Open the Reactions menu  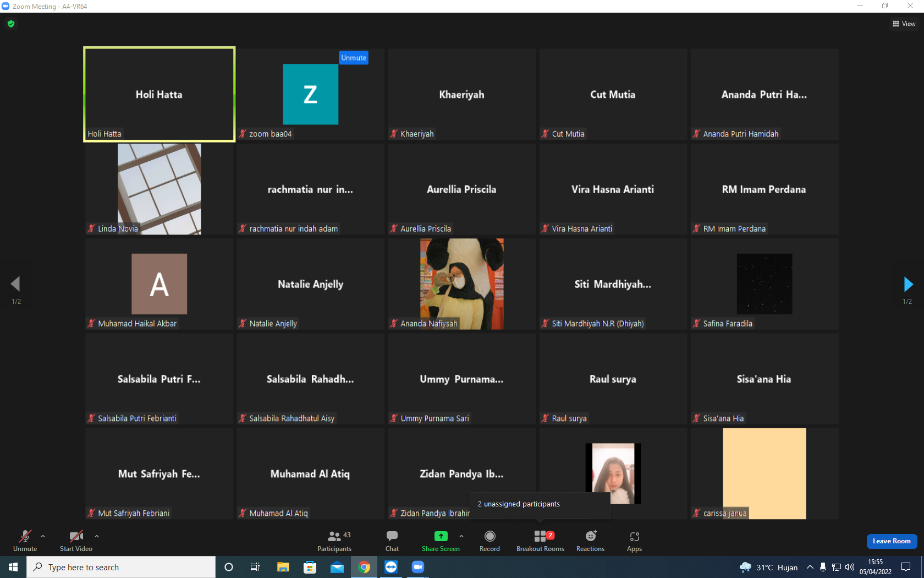590,541
